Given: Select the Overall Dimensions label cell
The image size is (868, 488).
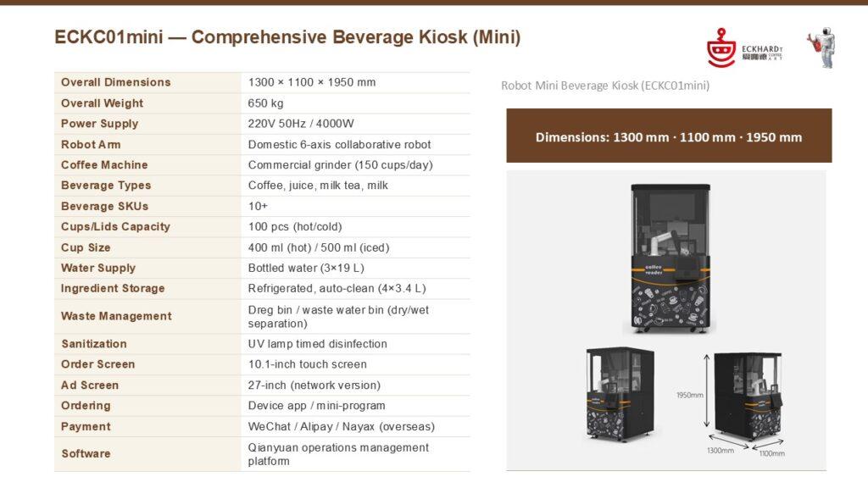Looking at the screenshot, I should click(147, 82).
